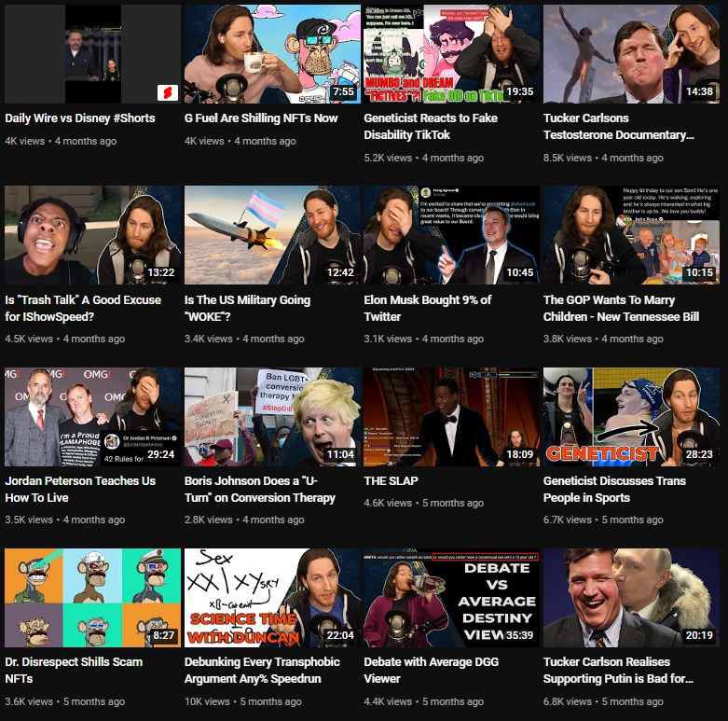
Task: Click the 35:39 duration badge
Action: click(x=519, y=635)
